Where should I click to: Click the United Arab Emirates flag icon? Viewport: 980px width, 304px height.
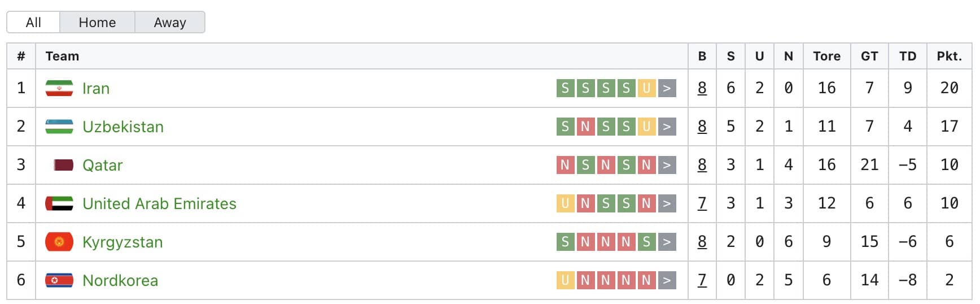[x=59, y=203]
